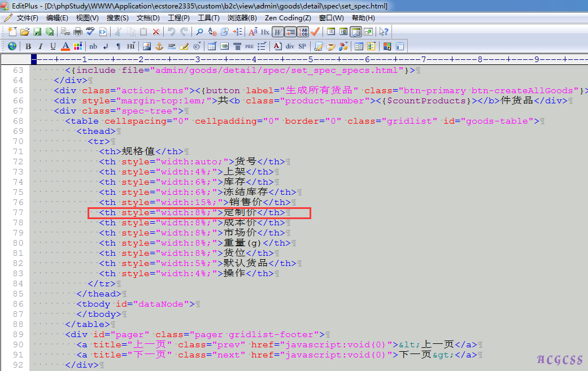
Task: Click the Print icon in toolbar
Action: pos(78,32)
